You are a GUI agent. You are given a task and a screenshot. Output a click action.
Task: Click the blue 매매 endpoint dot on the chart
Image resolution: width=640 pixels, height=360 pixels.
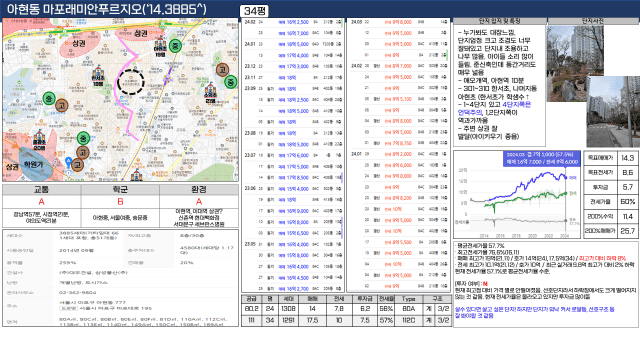[x=565, y=177]
